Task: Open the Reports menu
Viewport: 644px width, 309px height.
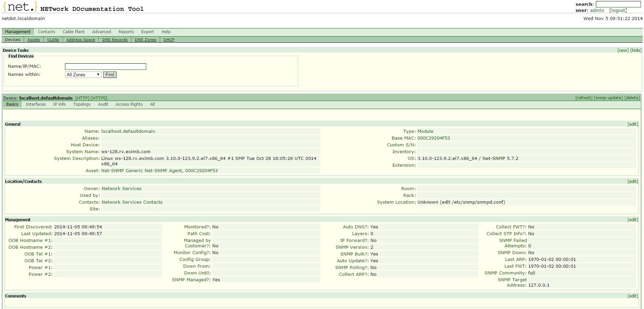Action: (126, 32)
